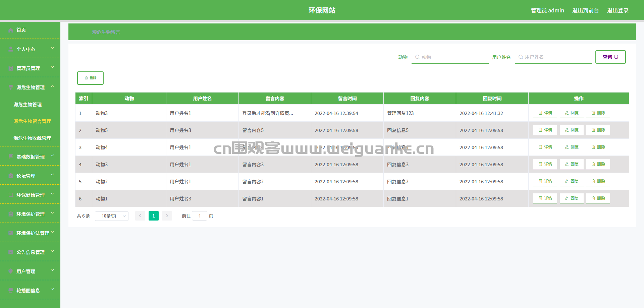This screenshot has width=644, height=308.
Task: Click the 详情 icon in 动物4 row
Action: 540,147
